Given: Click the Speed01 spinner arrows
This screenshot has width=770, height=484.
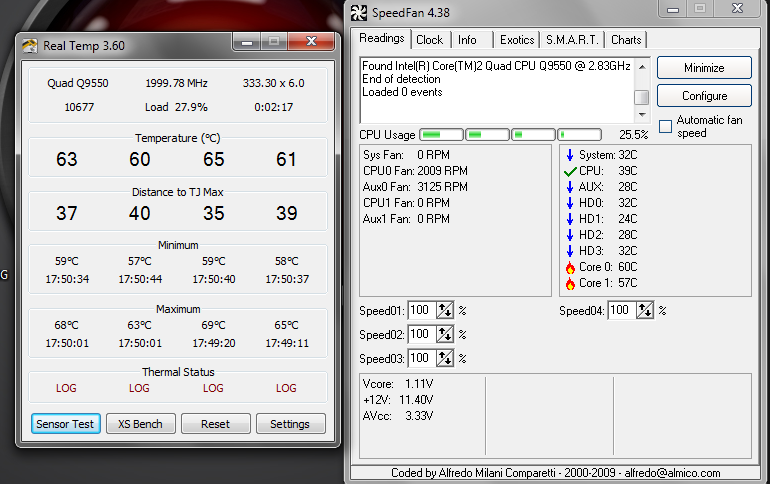Looking at the screenshot, I should point(445,310).
